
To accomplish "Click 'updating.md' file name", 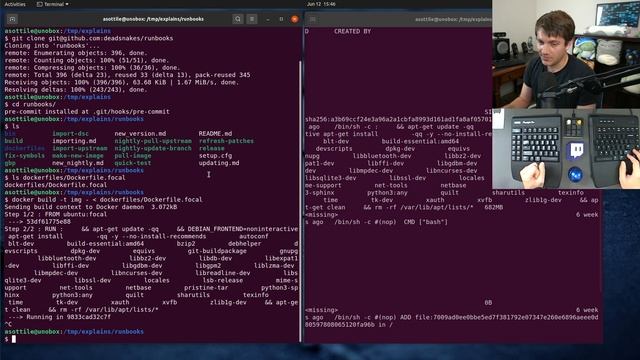I will [219, 163].
